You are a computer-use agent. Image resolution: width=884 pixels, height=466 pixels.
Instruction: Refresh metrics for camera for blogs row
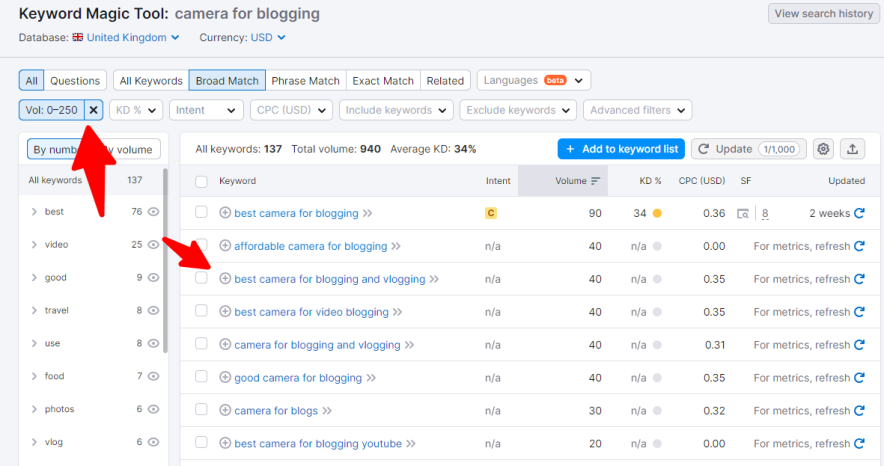click(858, 411)
